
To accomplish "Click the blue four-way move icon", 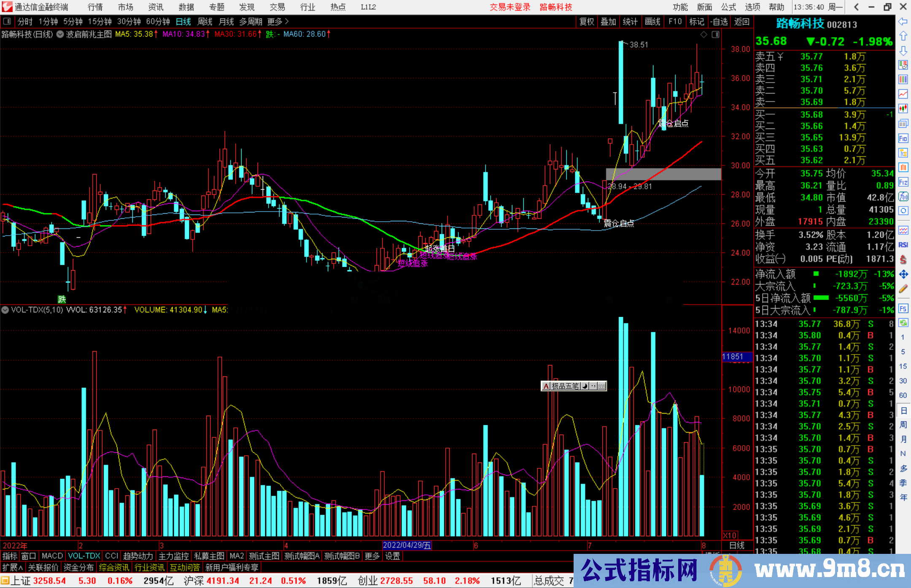I will [x=903, y=274].
